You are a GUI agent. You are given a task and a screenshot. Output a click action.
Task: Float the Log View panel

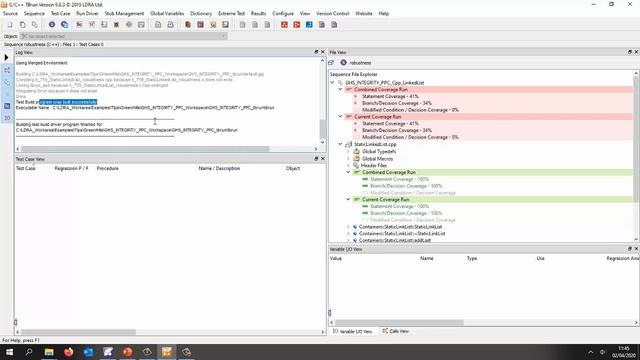[316, 52]
